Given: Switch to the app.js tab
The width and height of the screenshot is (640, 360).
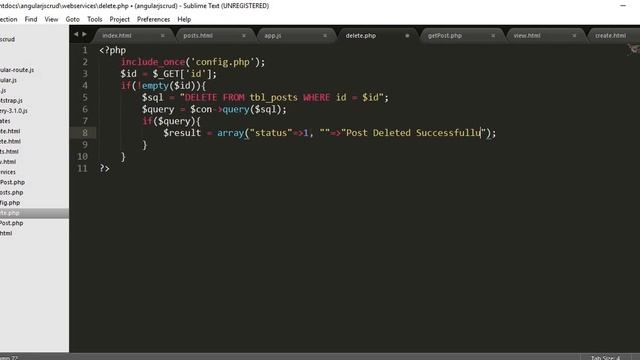Looking at the screenshot, I should tap(273, 36).
